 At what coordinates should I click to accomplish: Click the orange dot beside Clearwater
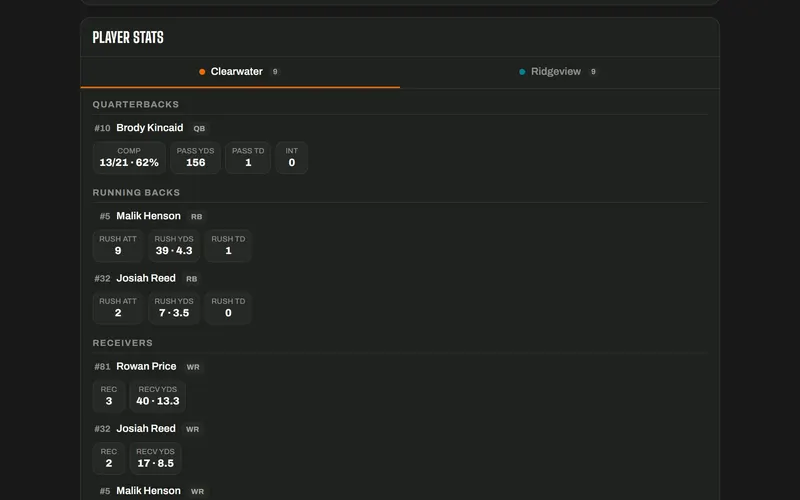[202, 72]
